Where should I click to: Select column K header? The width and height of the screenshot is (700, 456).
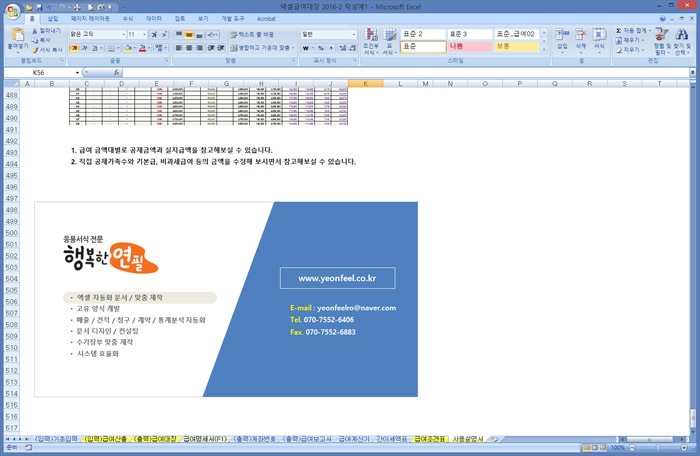366,84
